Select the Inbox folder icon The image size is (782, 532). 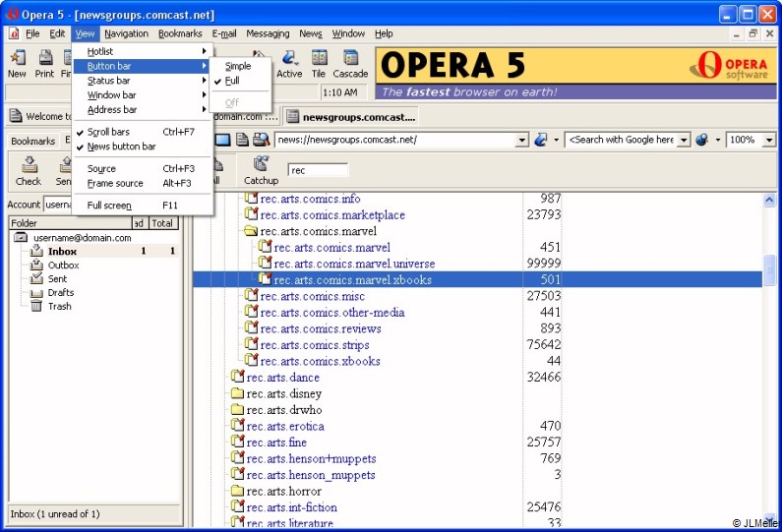click(x=36, y=251)
